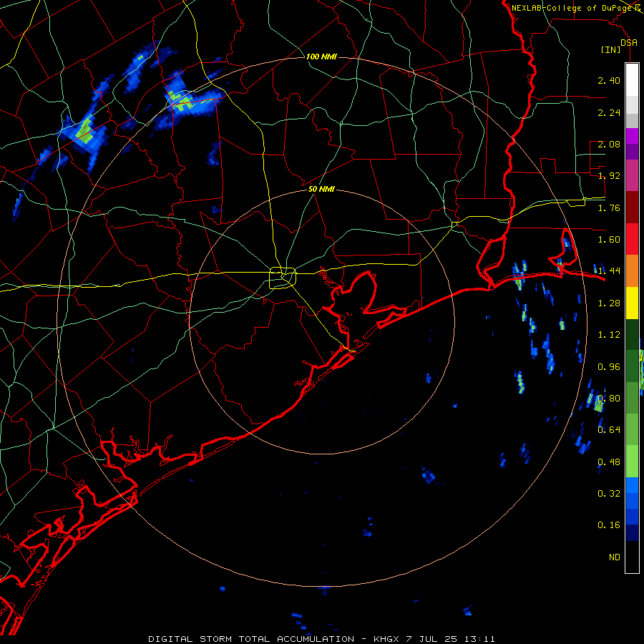The height and width of the screenshot is (644, 644).
Task: Pick the bright red swatch in the color scale
Action: [632, 239]
